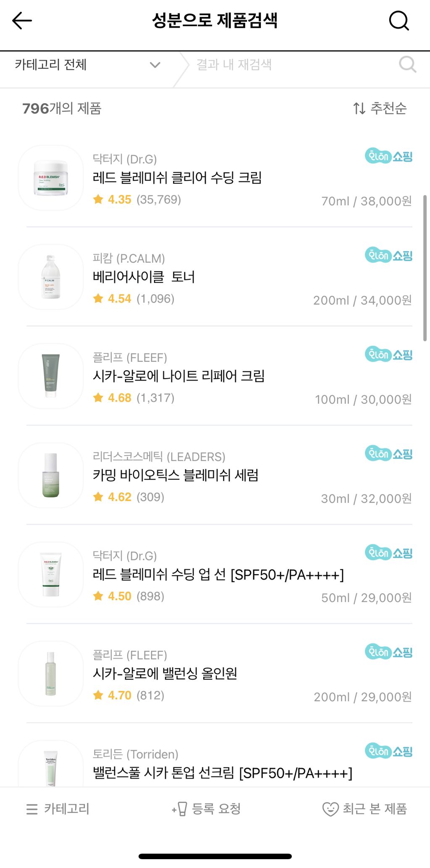This screenshot has height=868, width=430.
Task: Tap the 화해쇼핑 badge on Torriden sunscreen
Action: coord(388,751)
